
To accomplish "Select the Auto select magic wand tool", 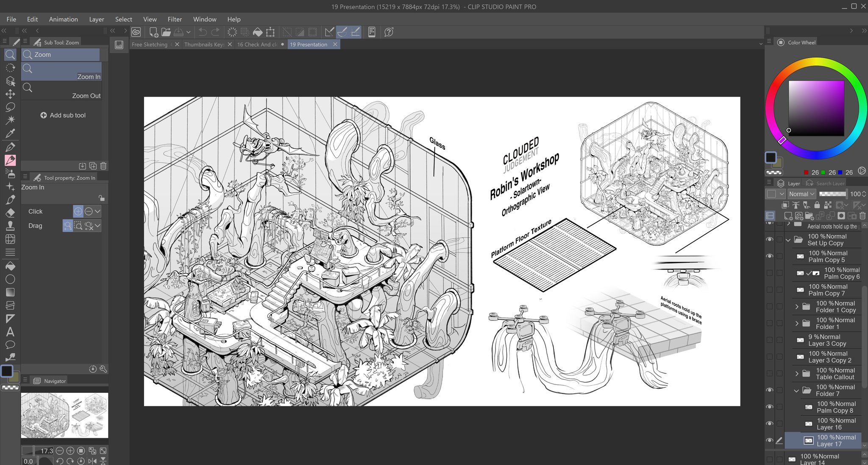I will pos(10,120).
